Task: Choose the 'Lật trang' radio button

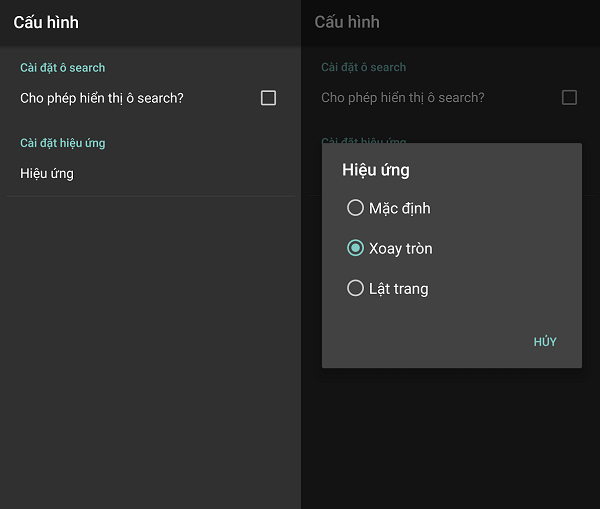Action: [x=355, y=288]
